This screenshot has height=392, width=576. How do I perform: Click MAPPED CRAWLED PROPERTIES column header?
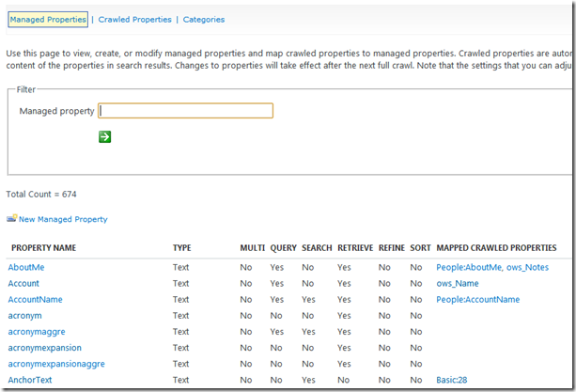pyautogui.click(x=496, y=248)
